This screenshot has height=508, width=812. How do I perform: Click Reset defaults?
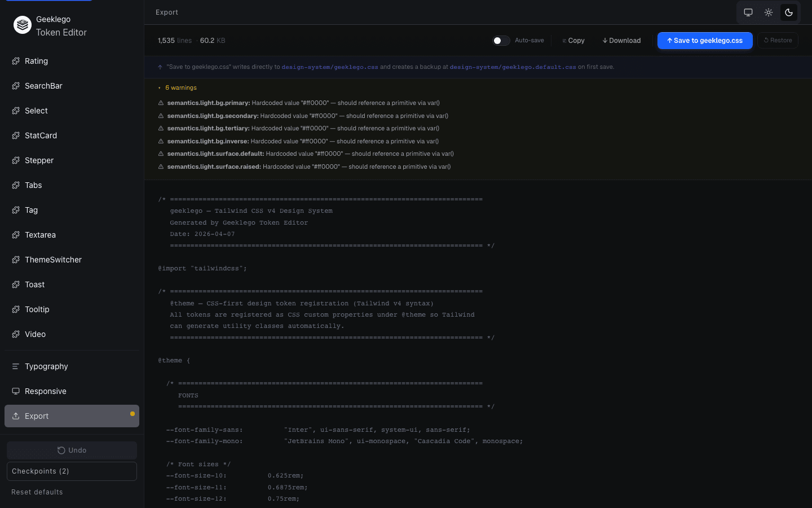pos(37,492)
